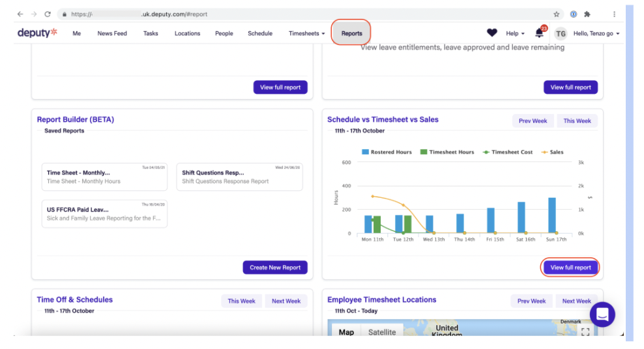
Task: Click the TG user avatar
Action: [x=561, y=34]
